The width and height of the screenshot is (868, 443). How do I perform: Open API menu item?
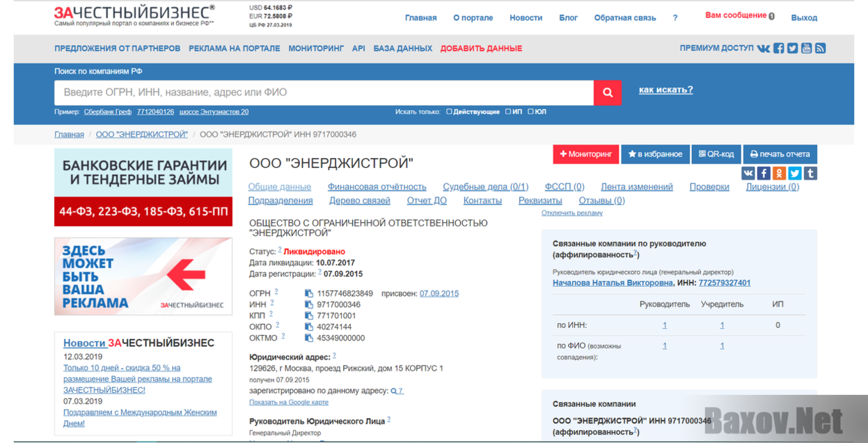pyautogui.click(x=358, y=49)
